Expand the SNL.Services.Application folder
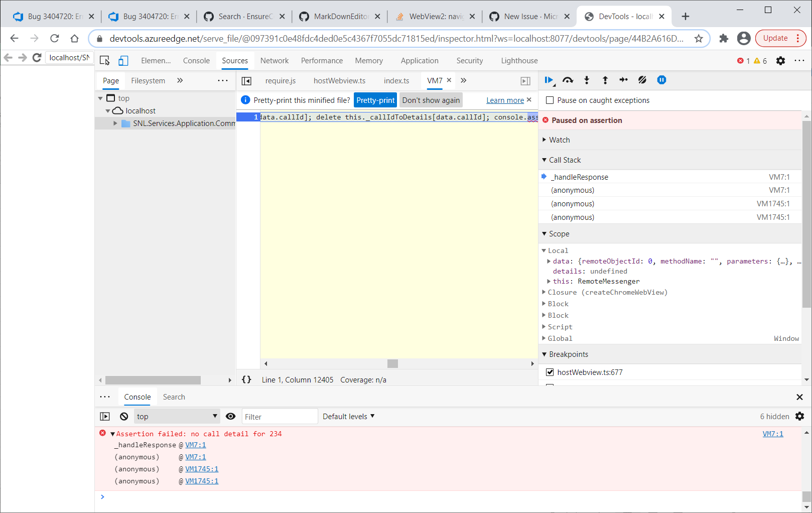This screenshot has height=513, width=812. coord(115,123)
